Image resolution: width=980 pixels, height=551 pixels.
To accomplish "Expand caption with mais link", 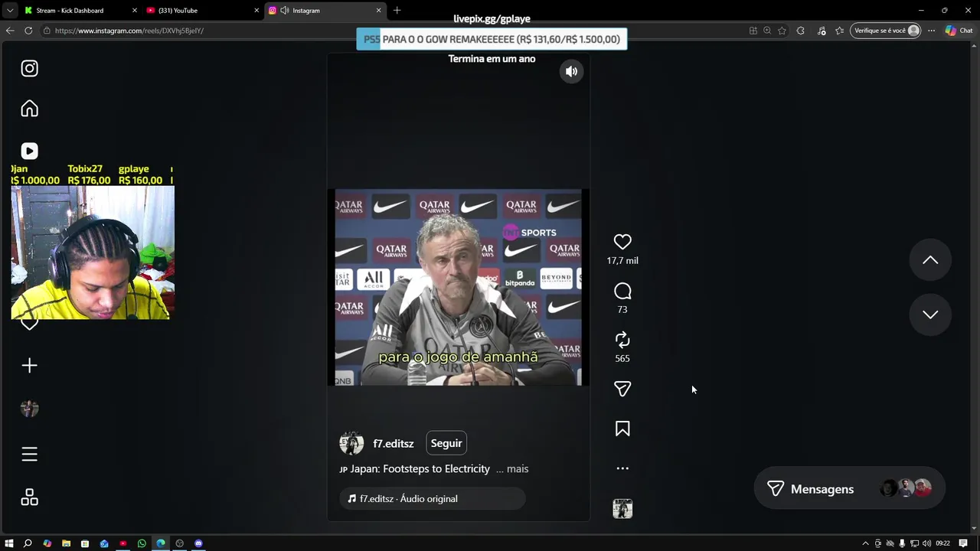I will pyautogui.click(x=518, y=468).
